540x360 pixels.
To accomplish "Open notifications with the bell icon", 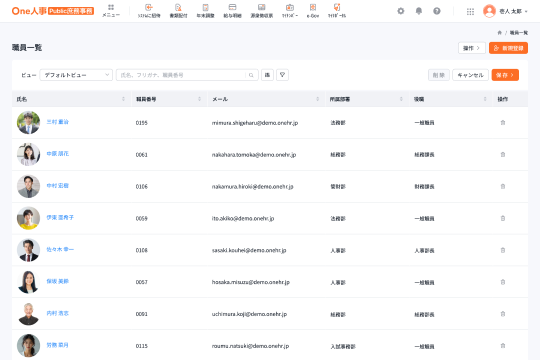I will tap(418, 11).
